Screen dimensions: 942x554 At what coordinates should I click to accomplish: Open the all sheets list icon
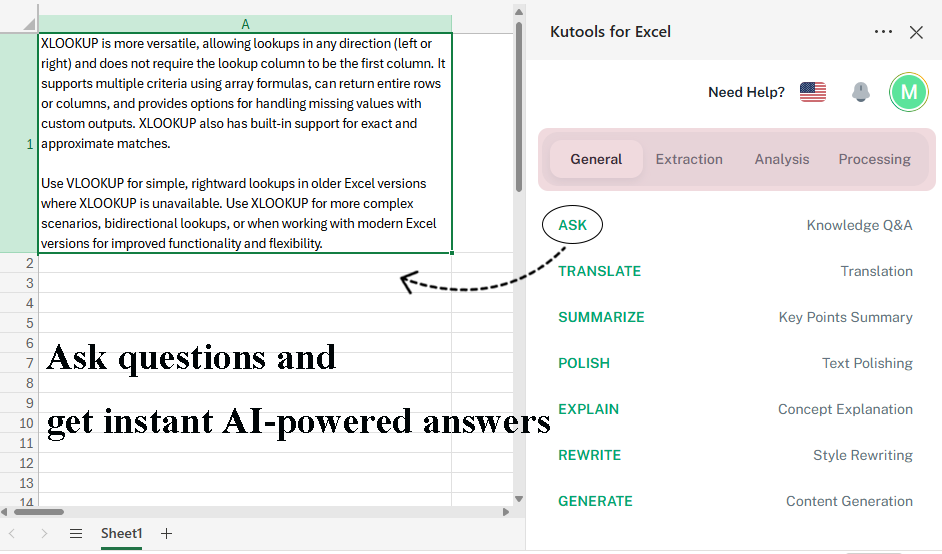click(76, 533)
